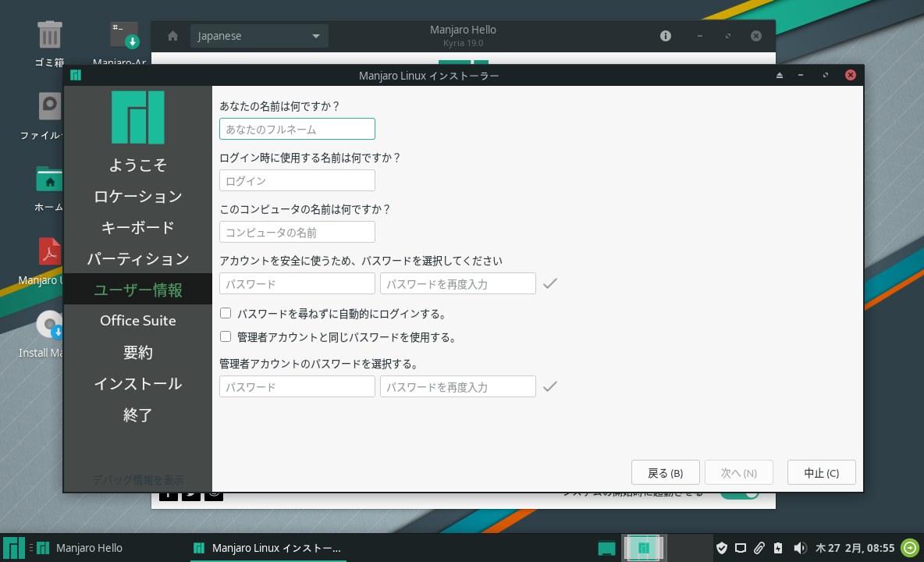Open the battery power tray icon
Viewport: 924px width, 562px height.
coord(778,548)
